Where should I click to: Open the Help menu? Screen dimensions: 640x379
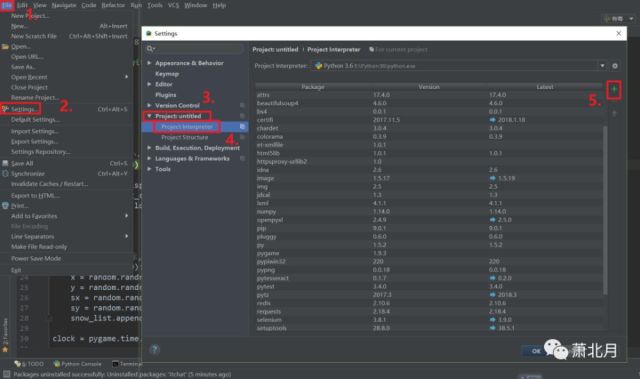[x=219, y=5]
